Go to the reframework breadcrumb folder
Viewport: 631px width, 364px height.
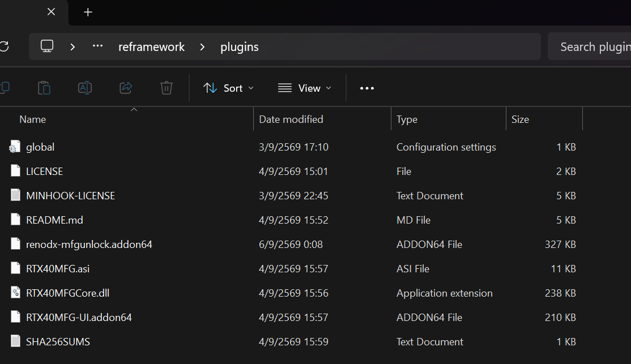click(151, 47)
